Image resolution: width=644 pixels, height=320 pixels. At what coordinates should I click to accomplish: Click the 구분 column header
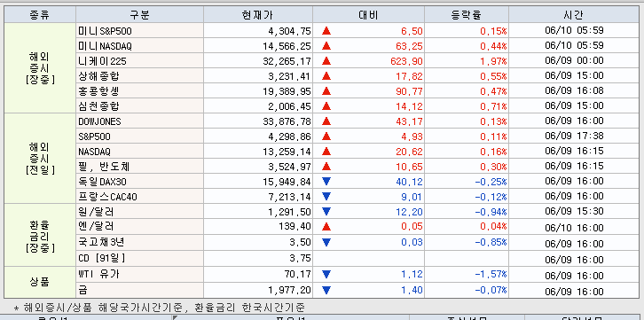click(x=139, y=15)
